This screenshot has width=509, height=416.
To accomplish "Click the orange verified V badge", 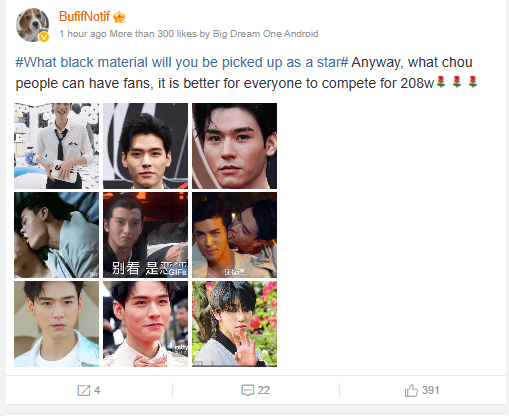I will pos(44,37).
